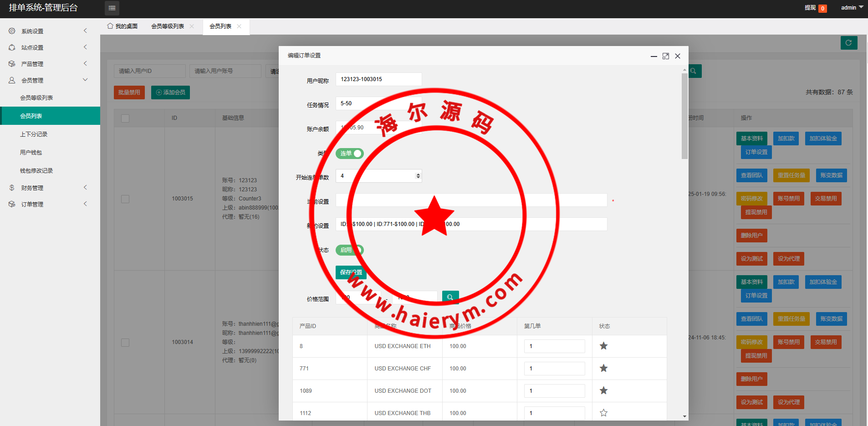Click 查看团队 button for member 1003015
The width and height of the screenshot is (868, 426).
tap(752, 175)
